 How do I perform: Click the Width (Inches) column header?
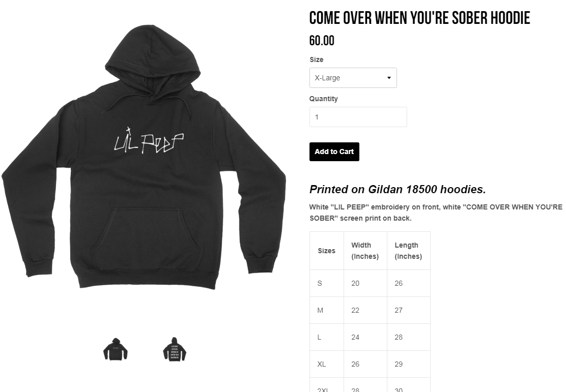pyautogui.click(x=365, y=251)
